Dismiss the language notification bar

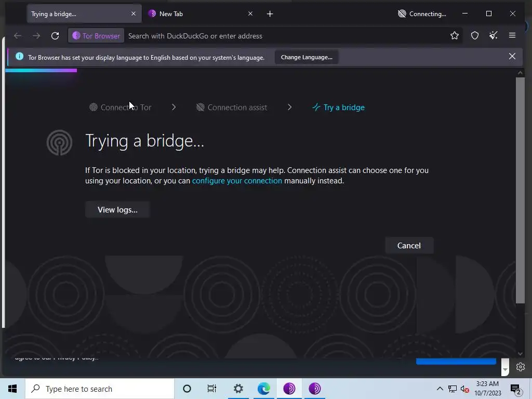coord(512,56)
